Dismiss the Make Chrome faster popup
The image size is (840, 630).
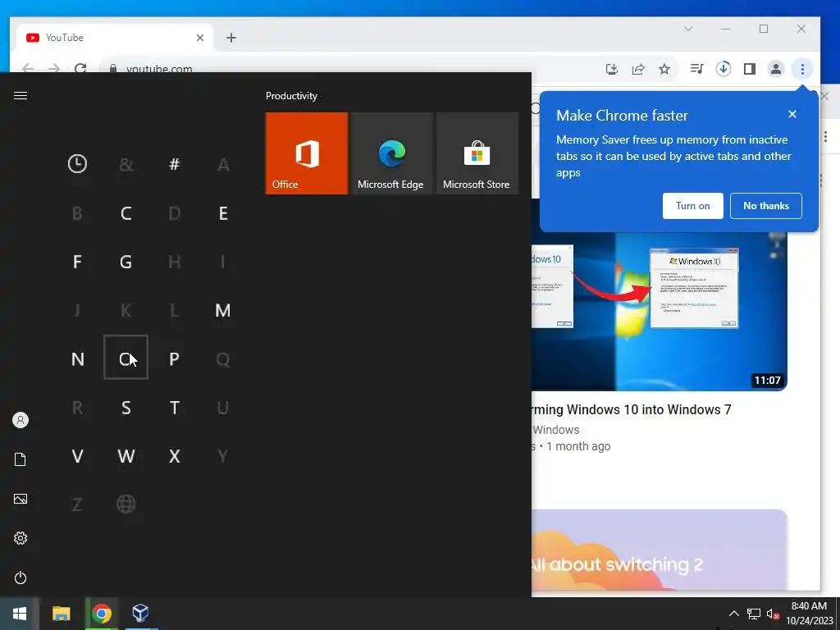click(792, 114)
